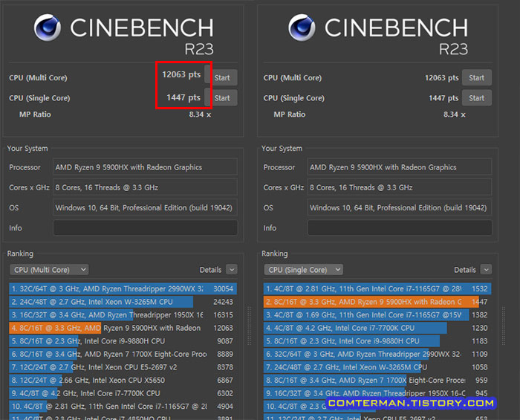This screenshot has height=420, width=520.
Task: Select i7-1165G7 @15W row scoring 1382
Action: point(377,315)
